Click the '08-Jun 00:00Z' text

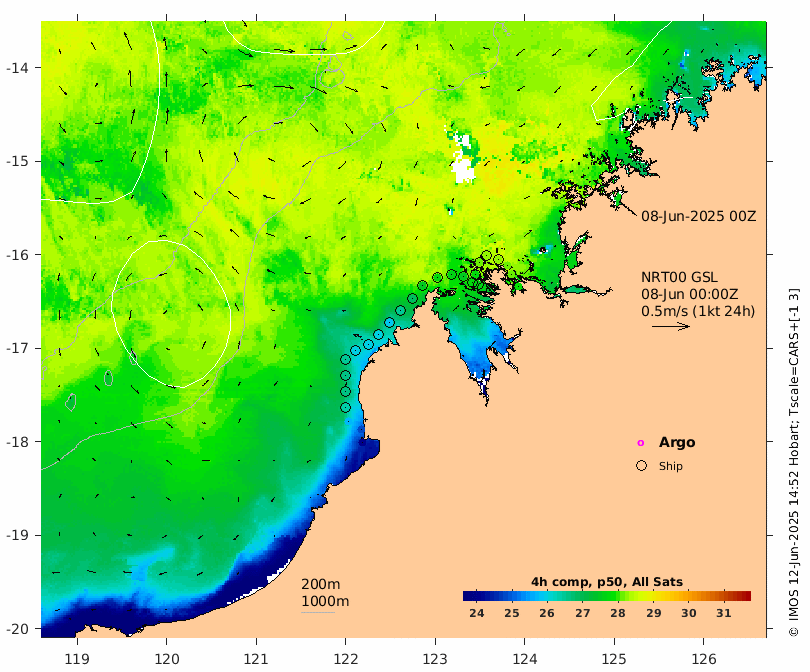tap(689, 294)
